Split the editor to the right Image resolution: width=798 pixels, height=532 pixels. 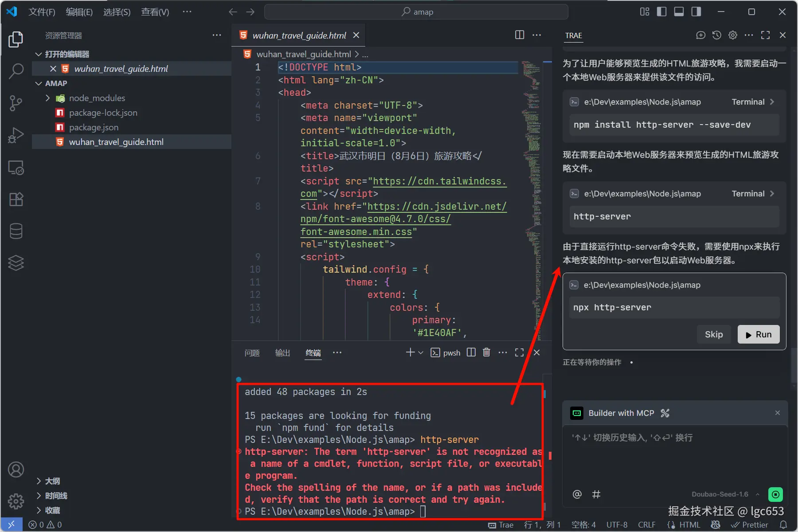click(x=520, y=35)
